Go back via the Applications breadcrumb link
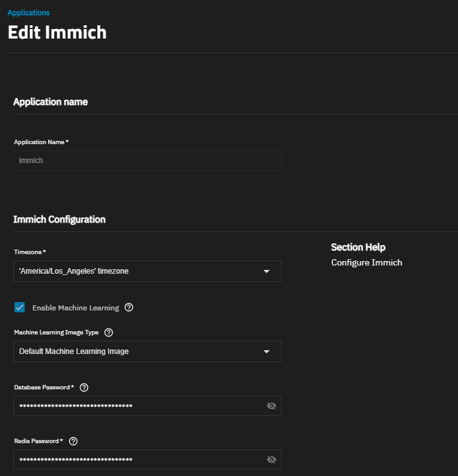The height and width of the screenshot is (476, 458). pos(28,13)
